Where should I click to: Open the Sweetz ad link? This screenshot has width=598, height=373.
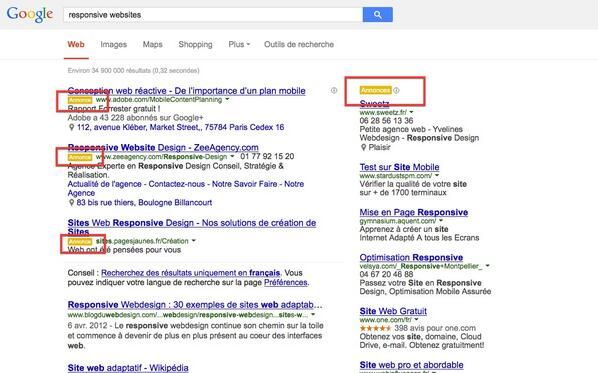[x=375, y=104]
